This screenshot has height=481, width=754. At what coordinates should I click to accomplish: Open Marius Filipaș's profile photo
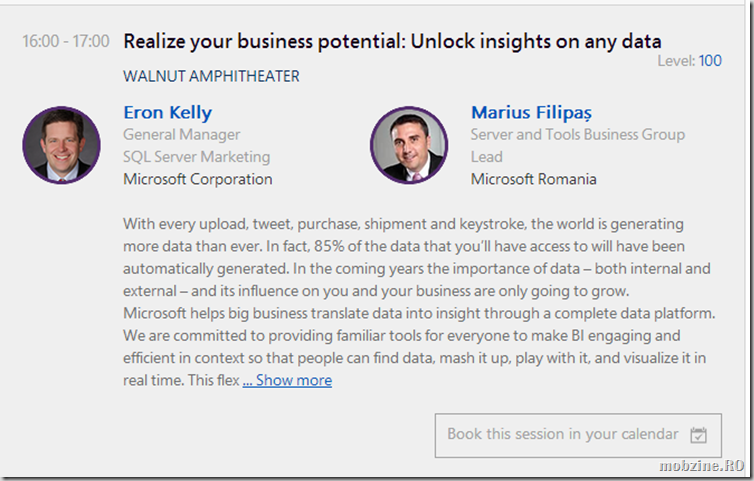pos(409,145)
